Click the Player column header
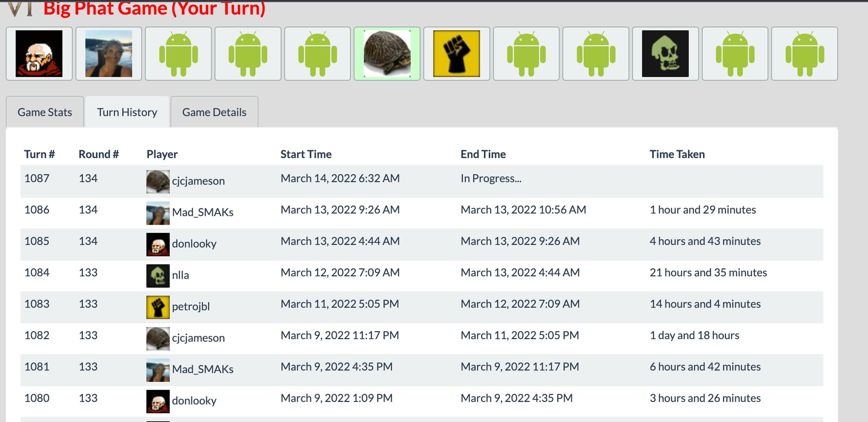868x422 pixels. pos(162,154)
